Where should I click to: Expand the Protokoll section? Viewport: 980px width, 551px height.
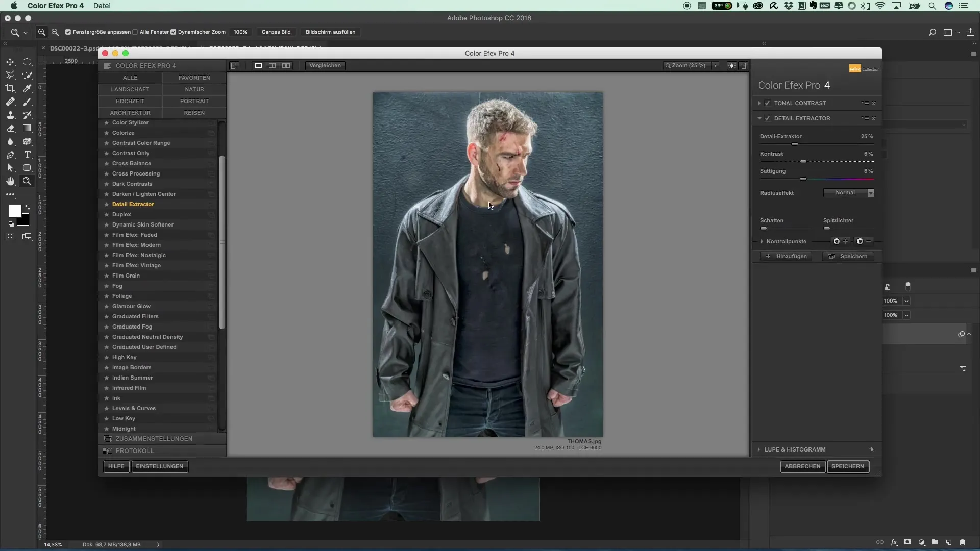(x=162, y=451)
